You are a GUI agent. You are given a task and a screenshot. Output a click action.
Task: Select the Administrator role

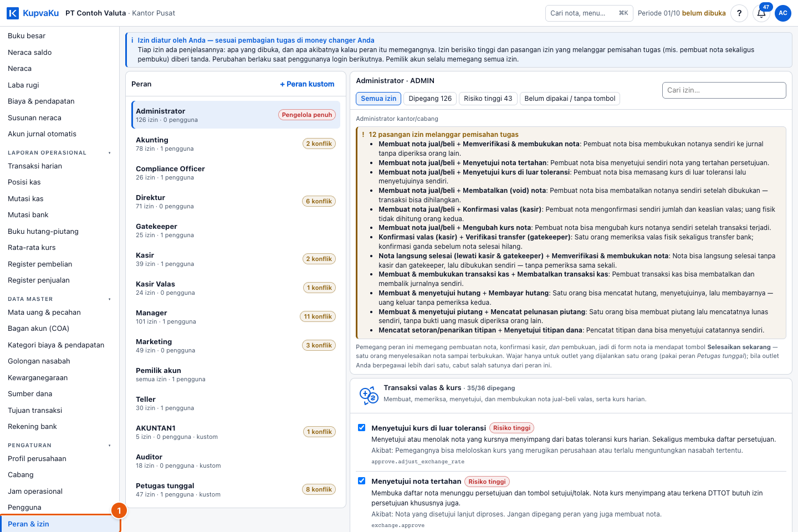(236, 115)
